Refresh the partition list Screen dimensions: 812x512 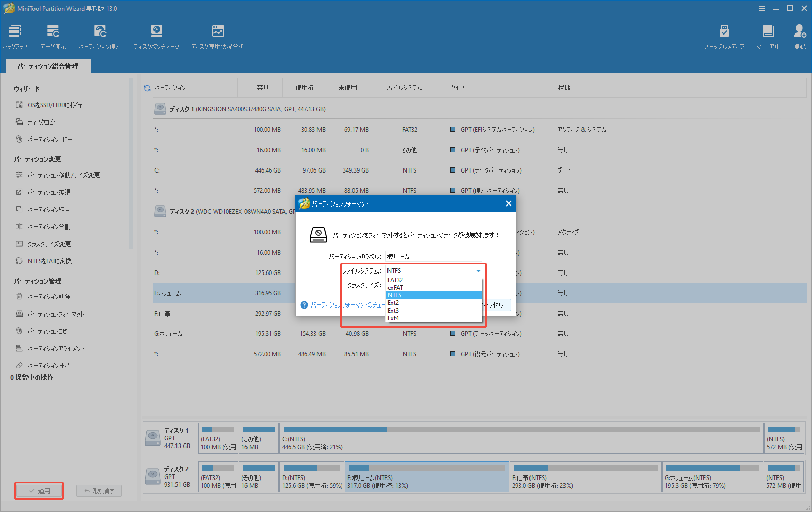[147, 87]
